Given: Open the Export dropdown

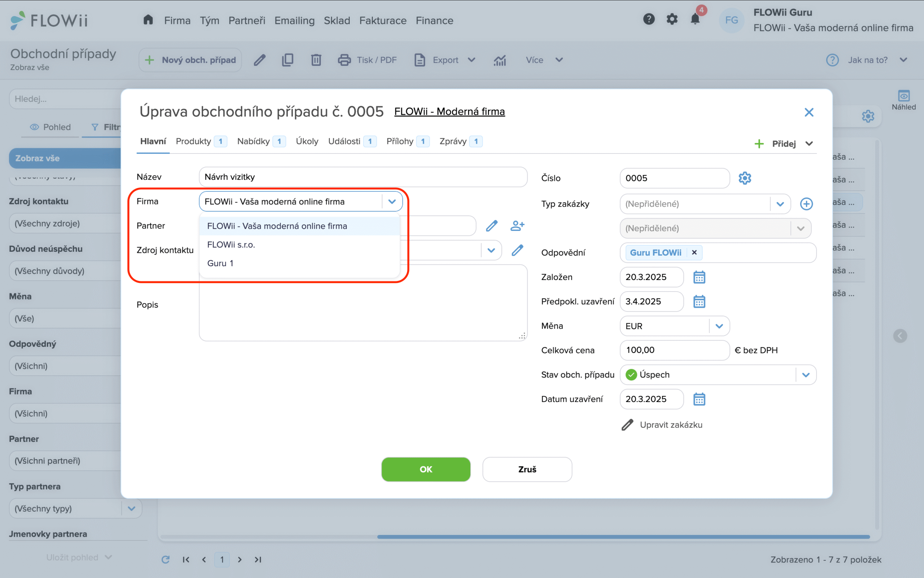Looking at the screenshot, I should (445, 60).
